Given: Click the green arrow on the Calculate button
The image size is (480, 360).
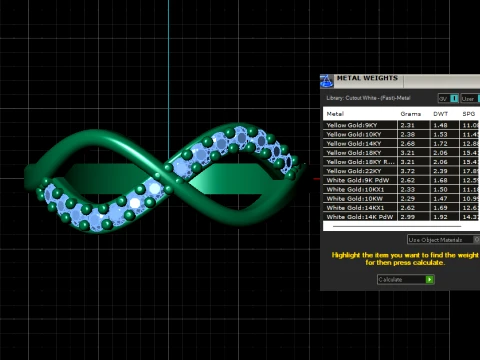Looking at the screenshot, I should pyautogui.click(x=429, y=279).
